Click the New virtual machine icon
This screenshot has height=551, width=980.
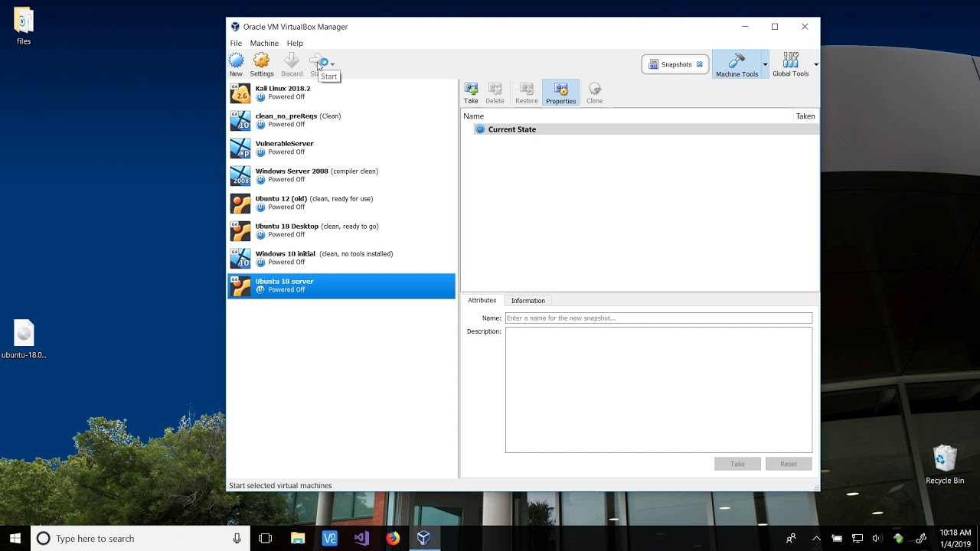coord(236,64)
